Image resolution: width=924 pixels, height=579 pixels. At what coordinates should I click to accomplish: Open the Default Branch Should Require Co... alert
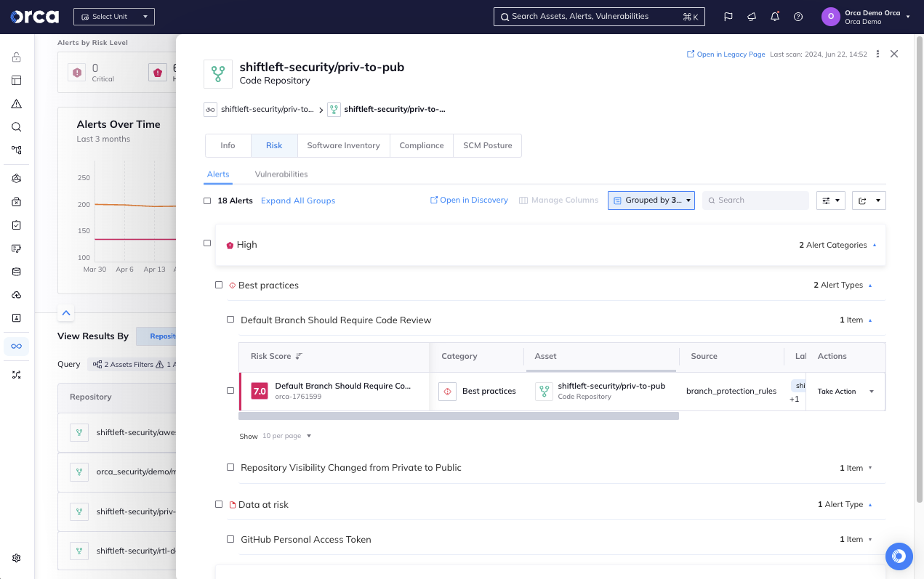click(x=342, y=386)
